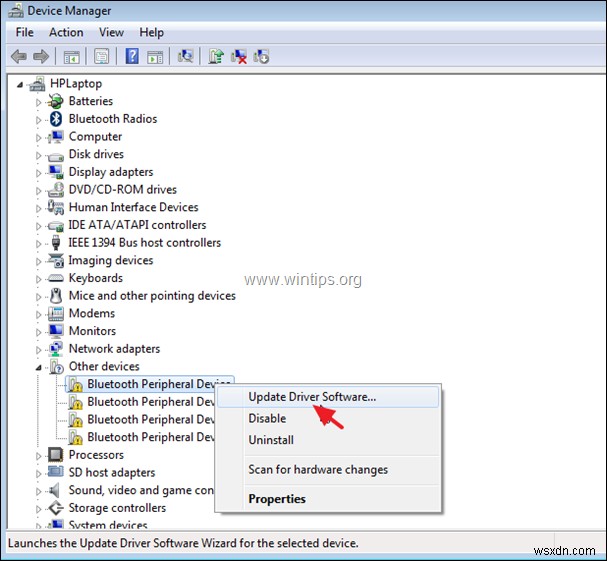
Task: Choose Update Driver Software from context menu
Action: click(x=328, y=397)
